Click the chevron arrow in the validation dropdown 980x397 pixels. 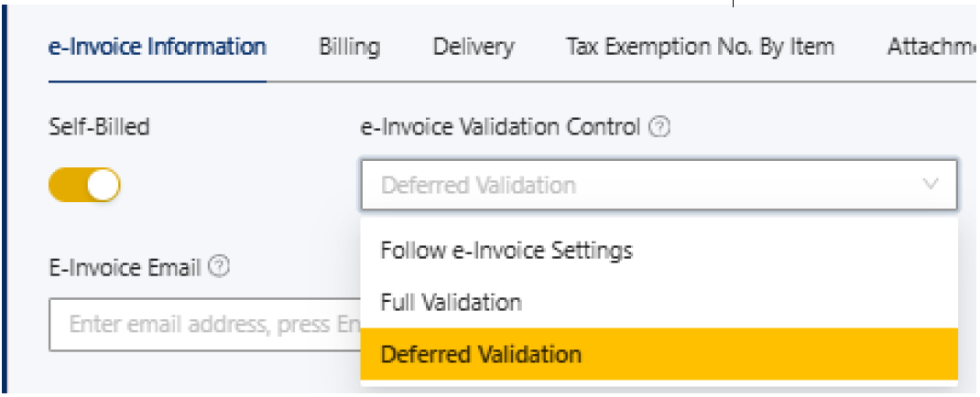[x=931, y=185]
